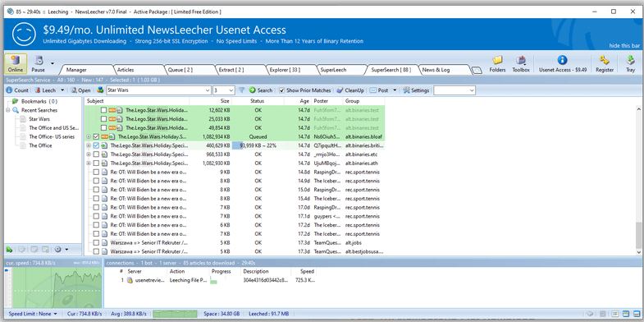
Task: Click the Usenet Access info icon
Action: pyautogui.click(x=562, y=61)
